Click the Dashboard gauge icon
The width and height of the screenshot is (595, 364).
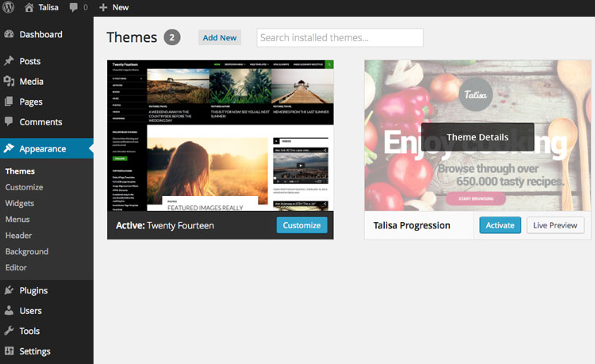9,34
